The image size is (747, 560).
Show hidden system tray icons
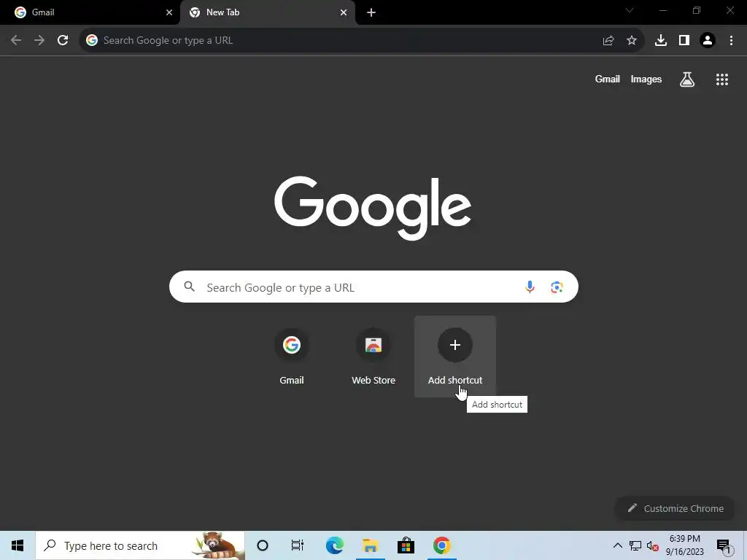(x=617, y=545)
